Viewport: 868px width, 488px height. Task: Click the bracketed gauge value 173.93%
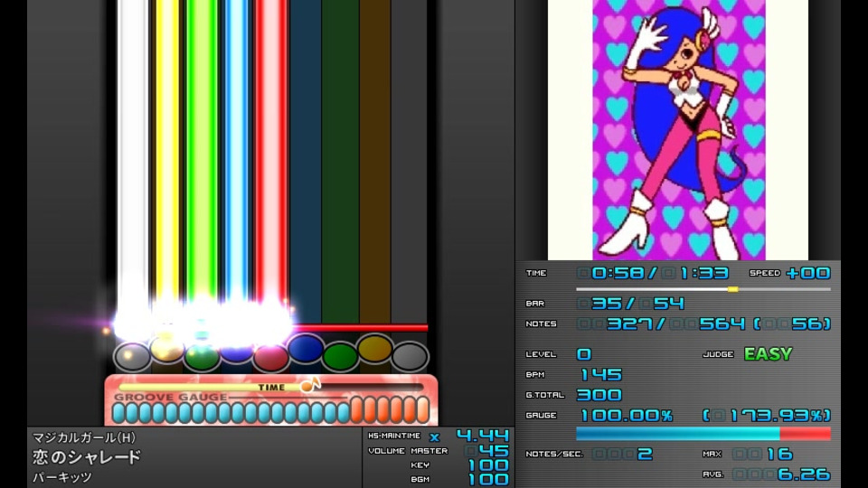coord(767,416)
